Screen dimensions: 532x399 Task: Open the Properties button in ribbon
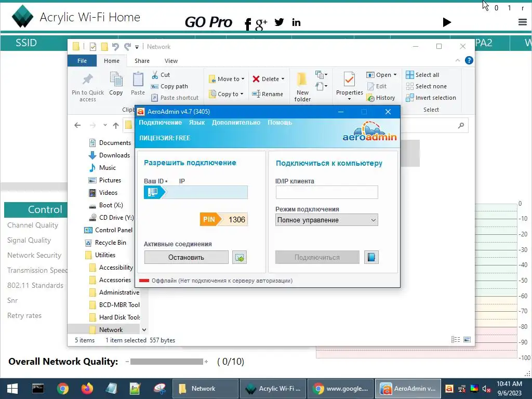(x=349, y=86)
